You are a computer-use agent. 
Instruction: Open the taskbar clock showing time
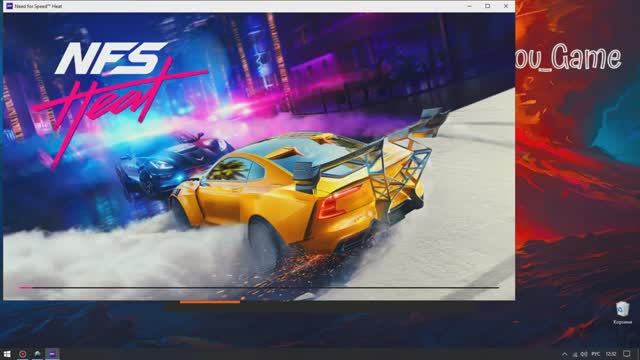611,354
